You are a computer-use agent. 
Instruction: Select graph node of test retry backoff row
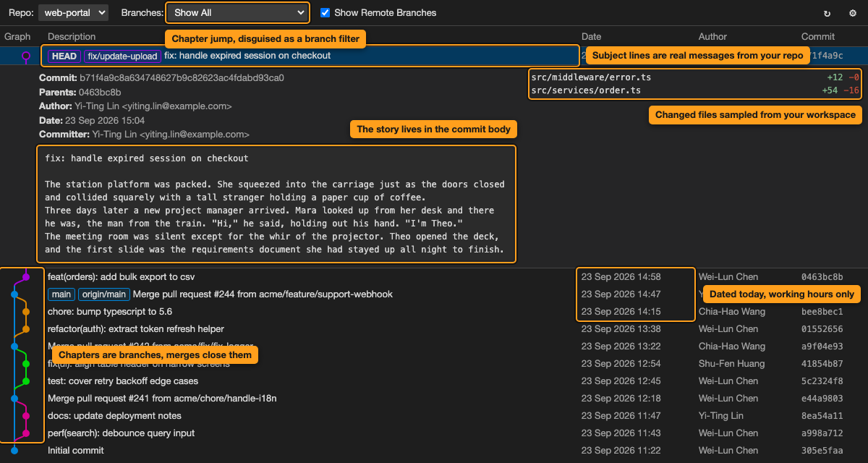(x=26, y=381)
